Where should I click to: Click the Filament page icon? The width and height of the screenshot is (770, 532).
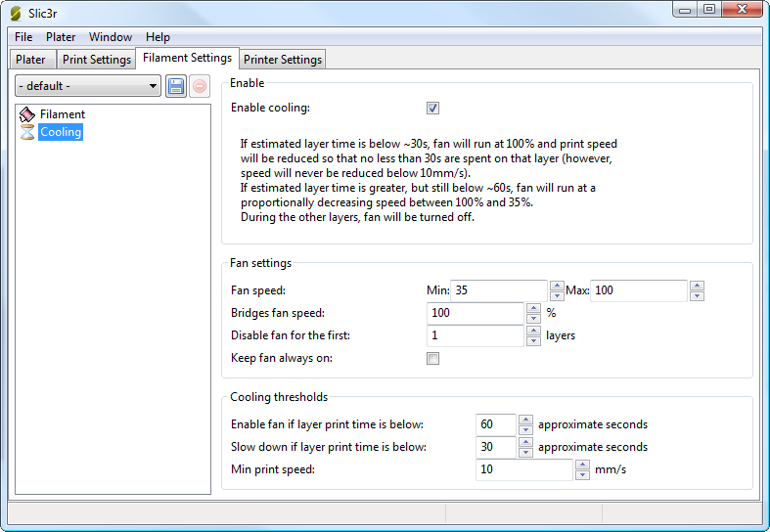click(27, 114)
